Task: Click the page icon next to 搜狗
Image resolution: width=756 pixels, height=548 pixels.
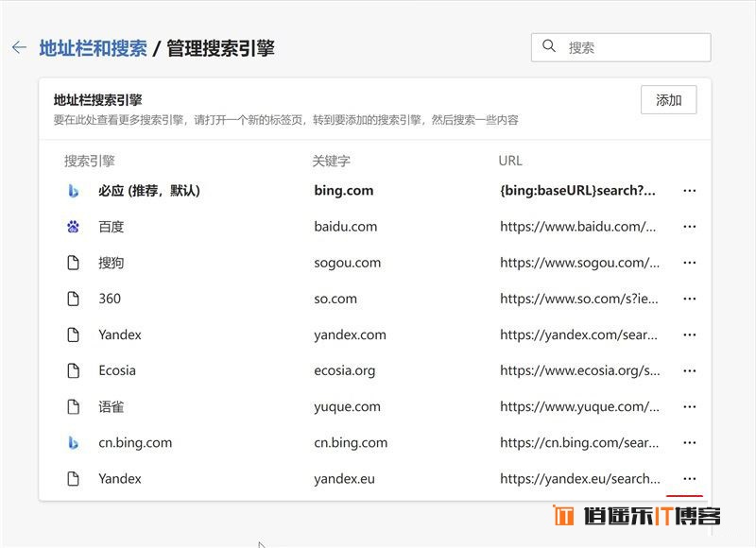Action: pos(73,263)
